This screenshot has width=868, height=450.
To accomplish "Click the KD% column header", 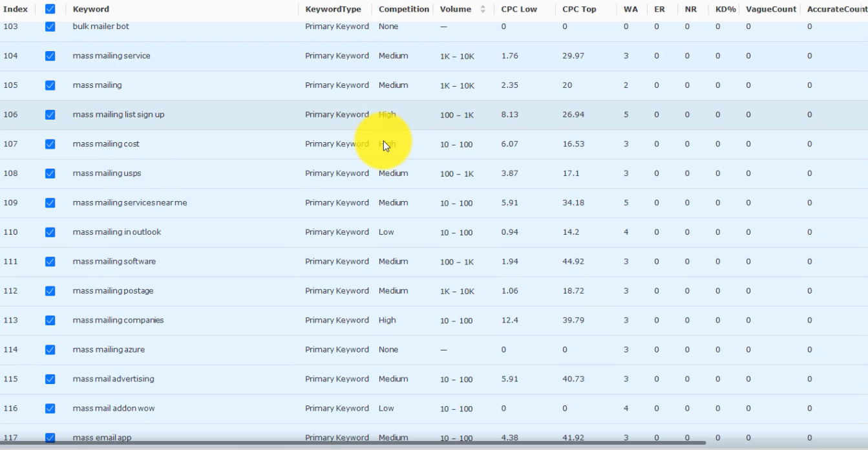I will click(726, 9).
